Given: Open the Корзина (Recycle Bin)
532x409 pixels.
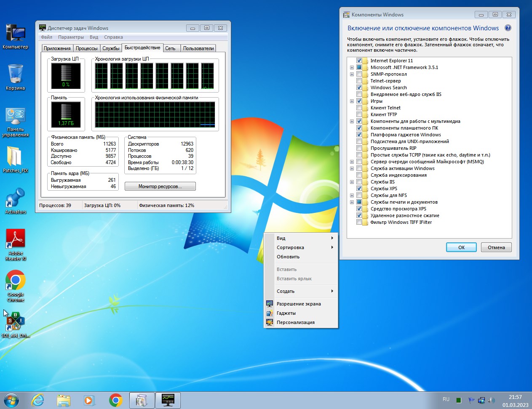Looking at the screenshot, I should pyautogui.click(x=15, y=74).
